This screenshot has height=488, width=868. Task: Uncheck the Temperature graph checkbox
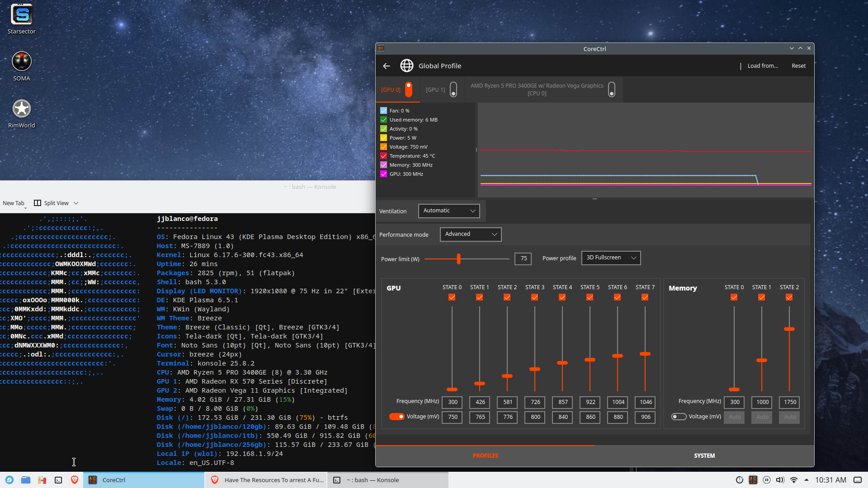click(383, 156)
